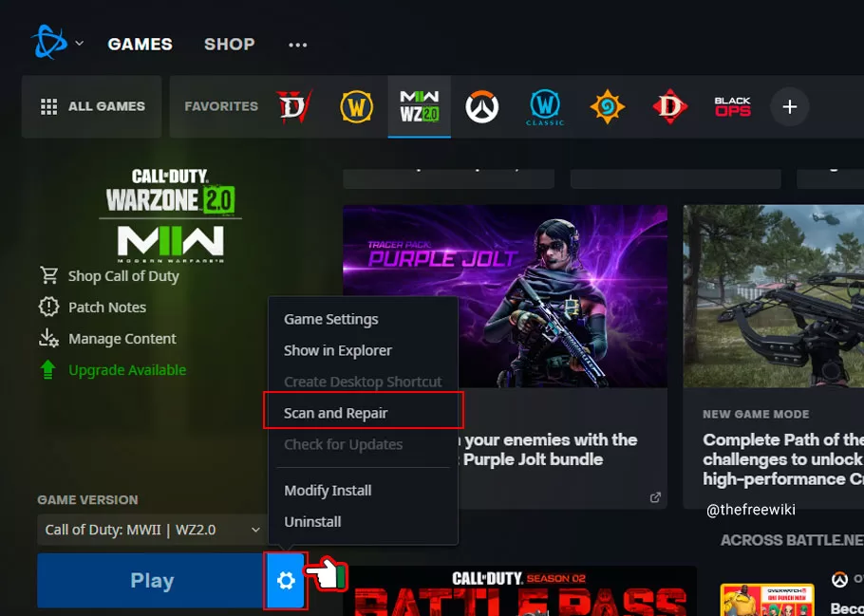Screen dimensions: 864x616
Task: Open the three-dots more menu
Action: coord(297,45)
